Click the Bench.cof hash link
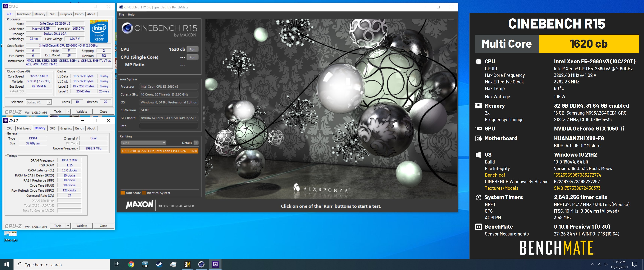Viewport: 644px width, 270px height. point(577,175)
